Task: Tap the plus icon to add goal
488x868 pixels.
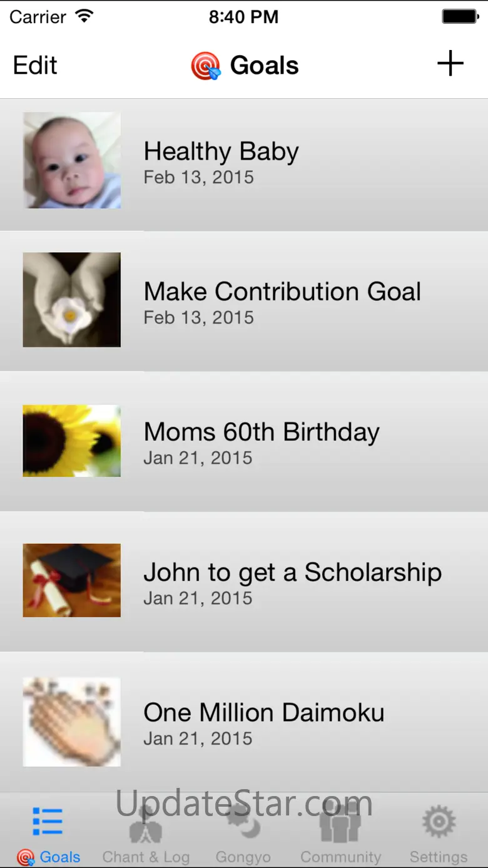Action: click(x=450, y=64)
